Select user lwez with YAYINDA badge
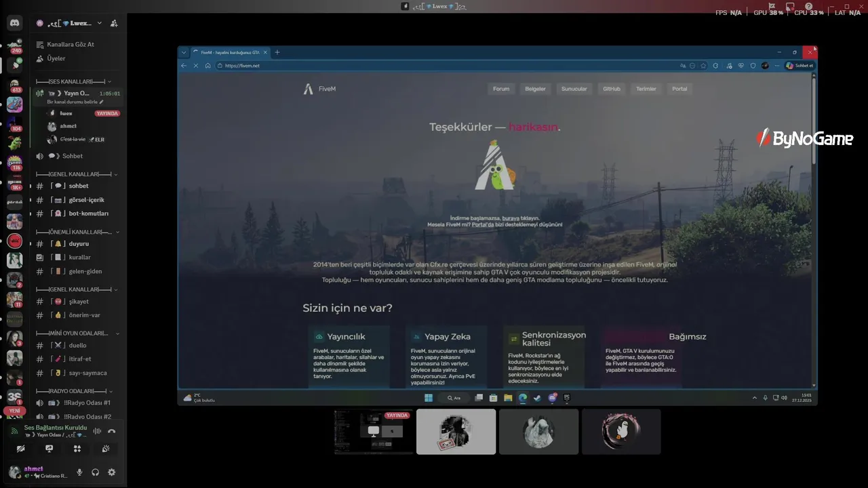This screenshot has height=488, width=868. coord(83,113)
